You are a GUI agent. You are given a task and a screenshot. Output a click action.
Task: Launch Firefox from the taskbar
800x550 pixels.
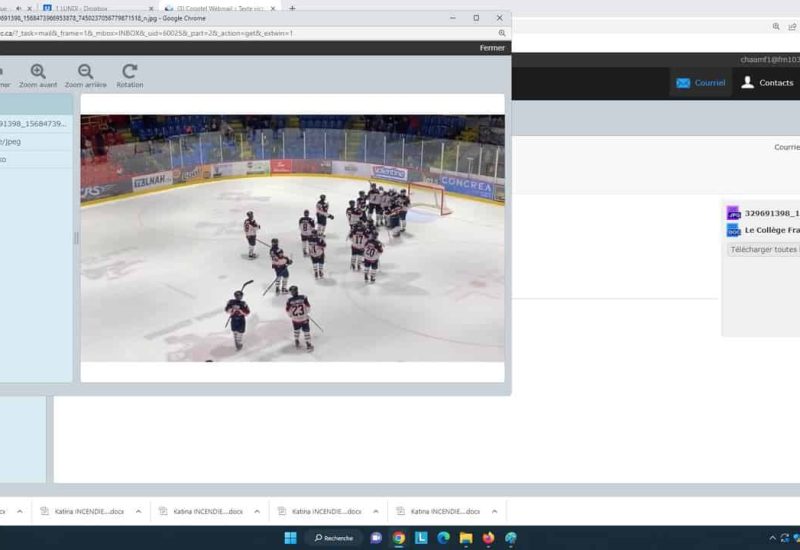[488, 538]
